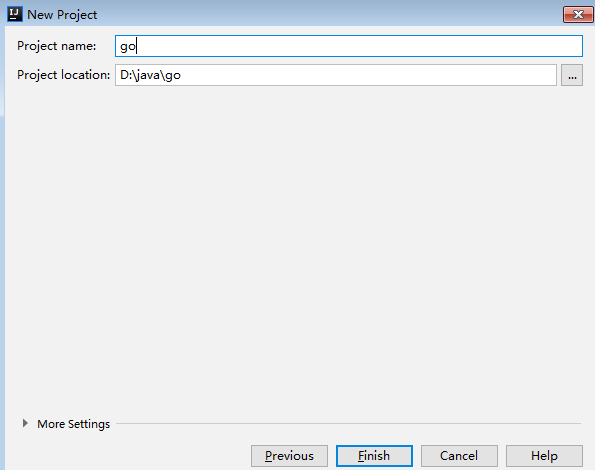Expand the More Settings disclosure triangle

pyautogui.click(x=25, y=423)
